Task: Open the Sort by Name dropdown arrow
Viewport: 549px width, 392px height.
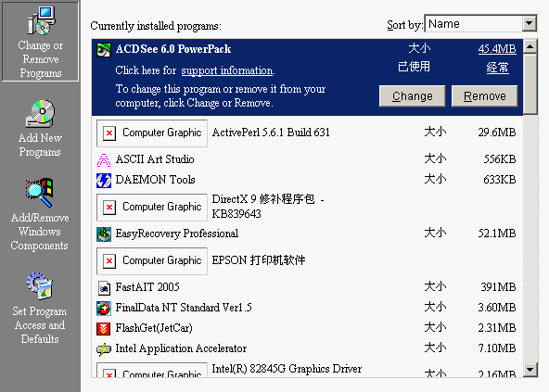Action: point(529,24)
